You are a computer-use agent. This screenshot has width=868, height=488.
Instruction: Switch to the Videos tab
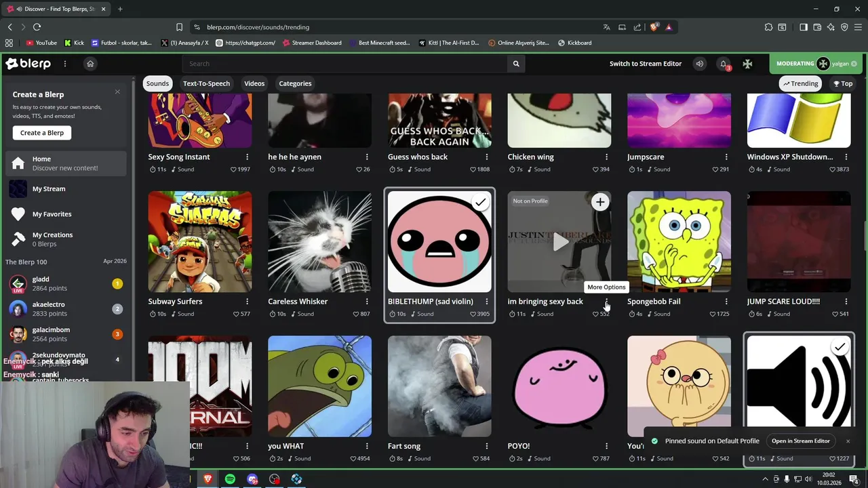click(254, 83)
